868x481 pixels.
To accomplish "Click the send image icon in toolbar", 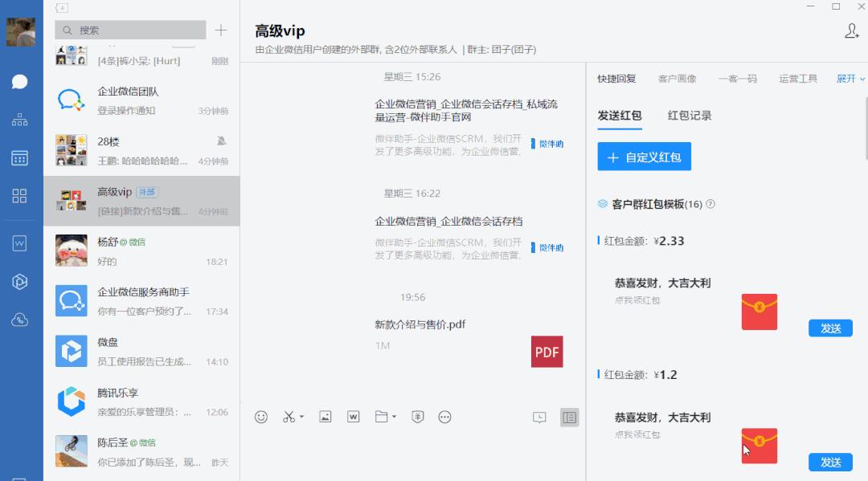I will [325, 417].
